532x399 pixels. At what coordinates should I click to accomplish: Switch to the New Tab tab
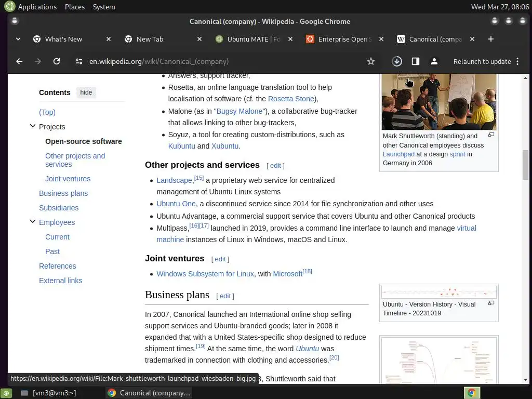(x=150, y=39)
